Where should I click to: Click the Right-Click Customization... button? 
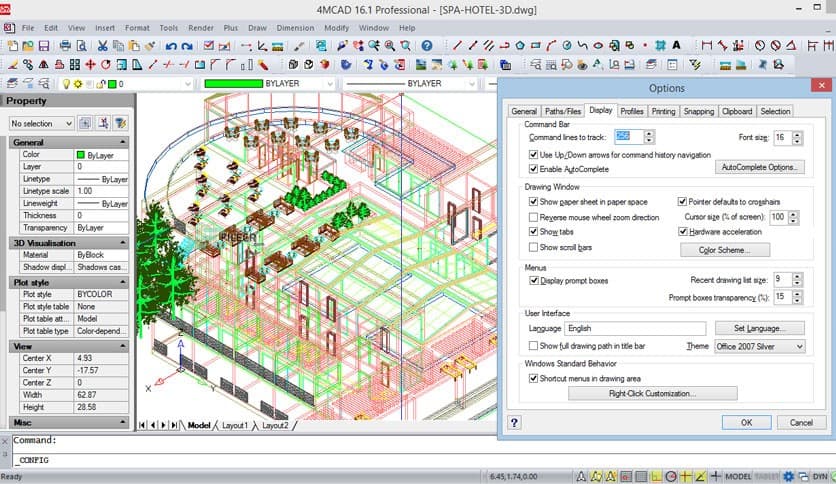pos(652,394)
